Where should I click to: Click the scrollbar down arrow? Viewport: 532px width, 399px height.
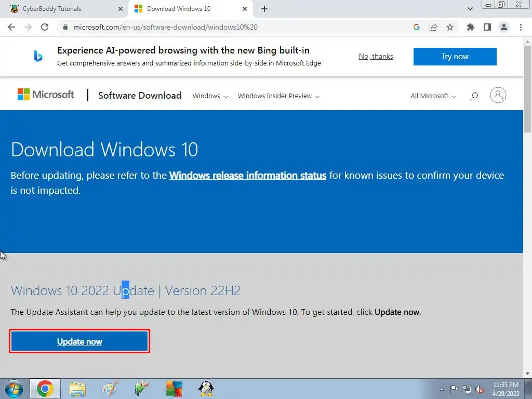pyautogui.click(x=528, y=374)
